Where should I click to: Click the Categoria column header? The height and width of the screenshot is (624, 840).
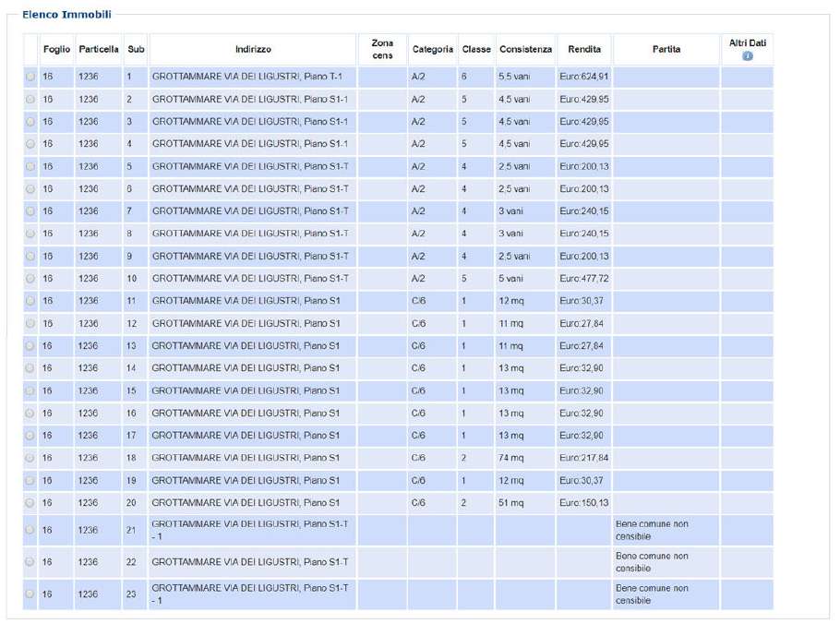coord(432,50)
